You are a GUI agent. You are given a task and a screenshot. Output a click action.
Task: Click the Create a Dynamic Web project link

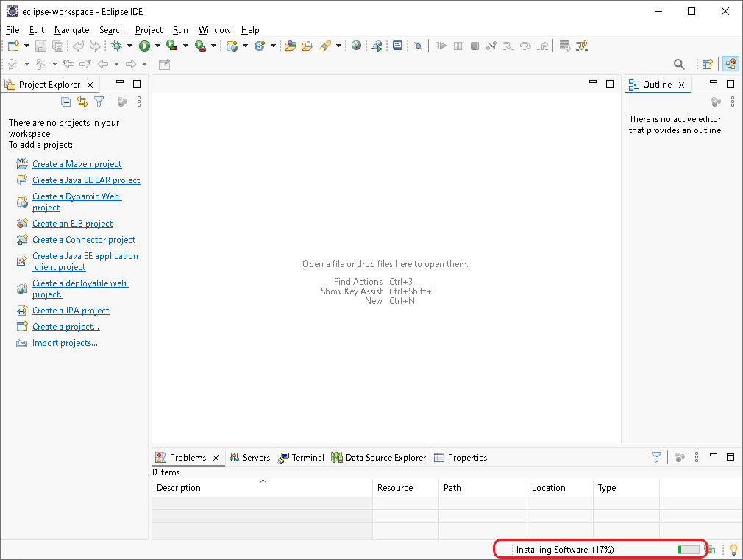[x=77, y=202]
